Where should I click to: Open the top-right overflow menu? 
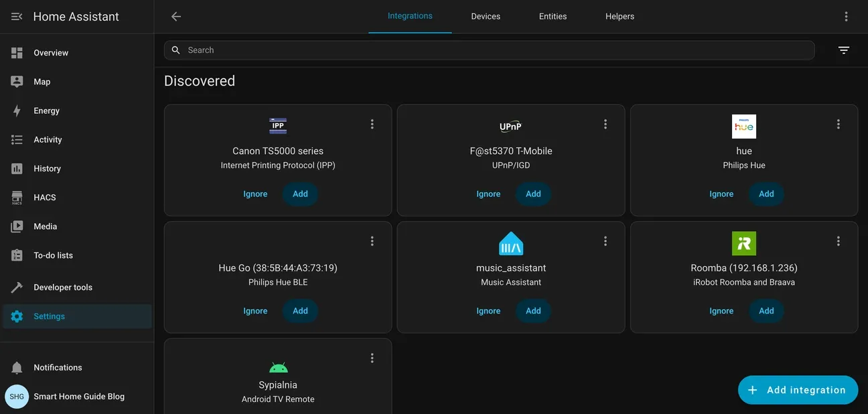coord(847,17)
